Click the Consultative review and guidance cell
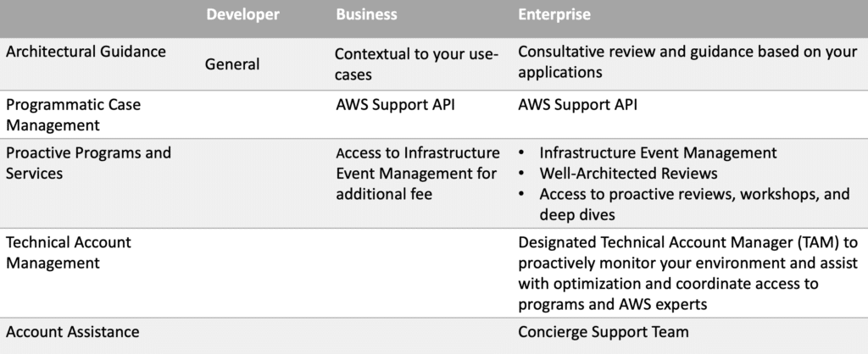The image size is (868, 354). pyautogui.click(x=687, y=62)
